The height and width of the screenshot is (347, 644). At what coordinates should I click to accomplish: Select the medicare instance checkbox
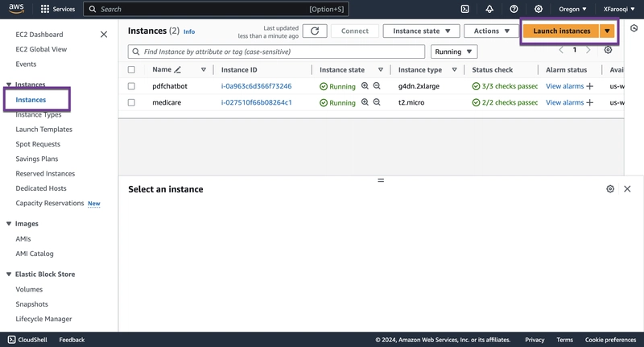point(131,103)
